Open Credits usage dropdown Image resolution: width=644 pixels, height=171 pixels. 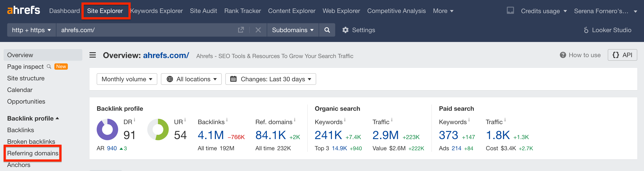point(544,11)
